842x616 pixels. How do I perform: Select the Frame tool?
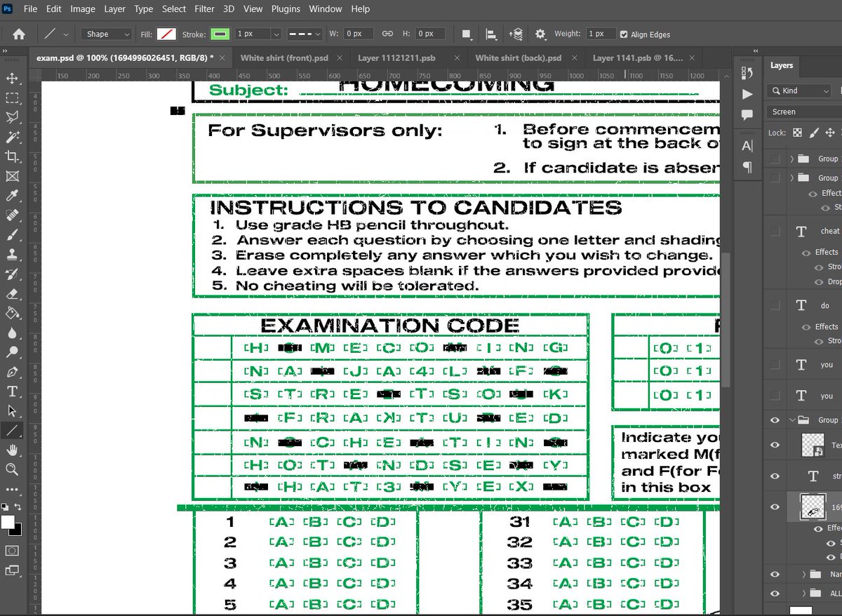click(x=12, y=176)
